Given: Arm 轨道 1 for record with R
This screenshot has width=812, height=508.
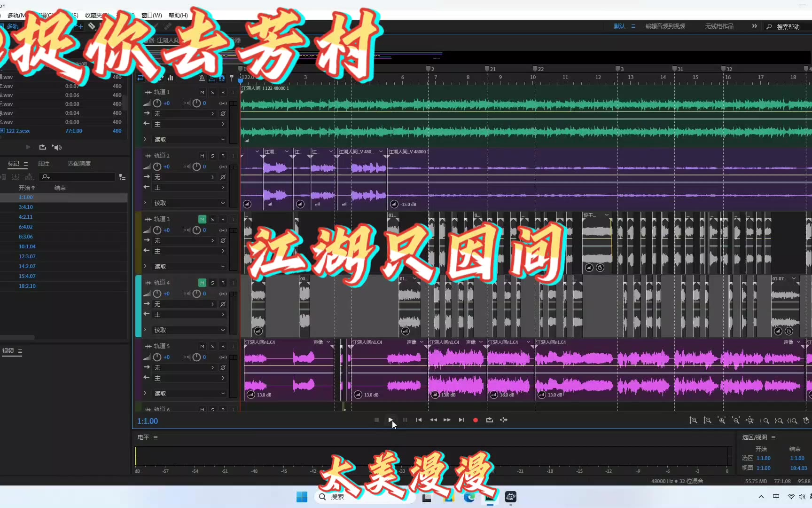Looking at the screenshot, I should pos(223,92).
